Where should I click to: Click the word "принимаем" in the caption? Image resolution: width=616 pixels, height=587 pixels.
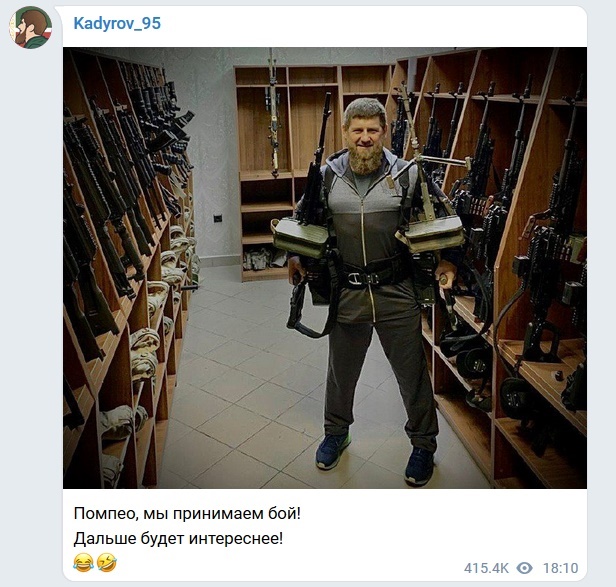pyautogui.click(x=216, y=514)
